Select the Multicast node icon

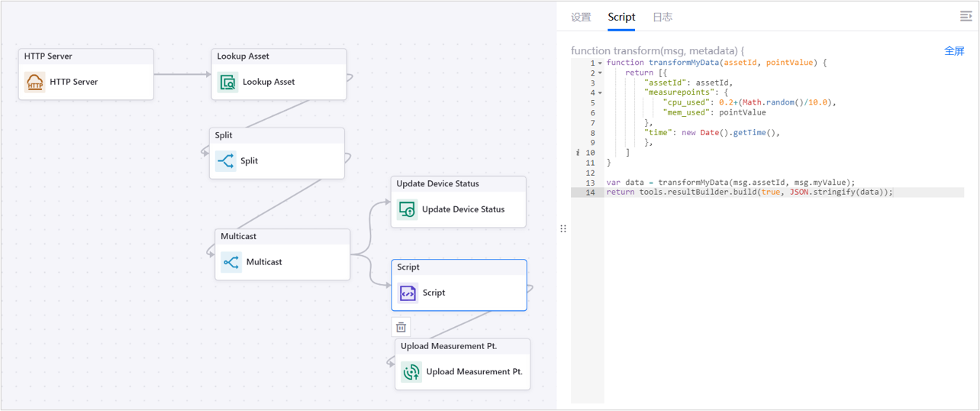coord(231,262)
